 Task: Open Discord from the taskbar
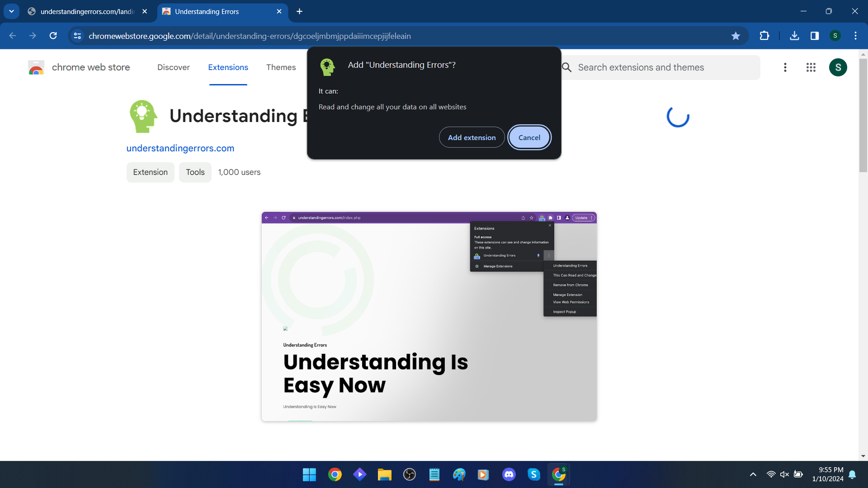click(x=509, y=474)
